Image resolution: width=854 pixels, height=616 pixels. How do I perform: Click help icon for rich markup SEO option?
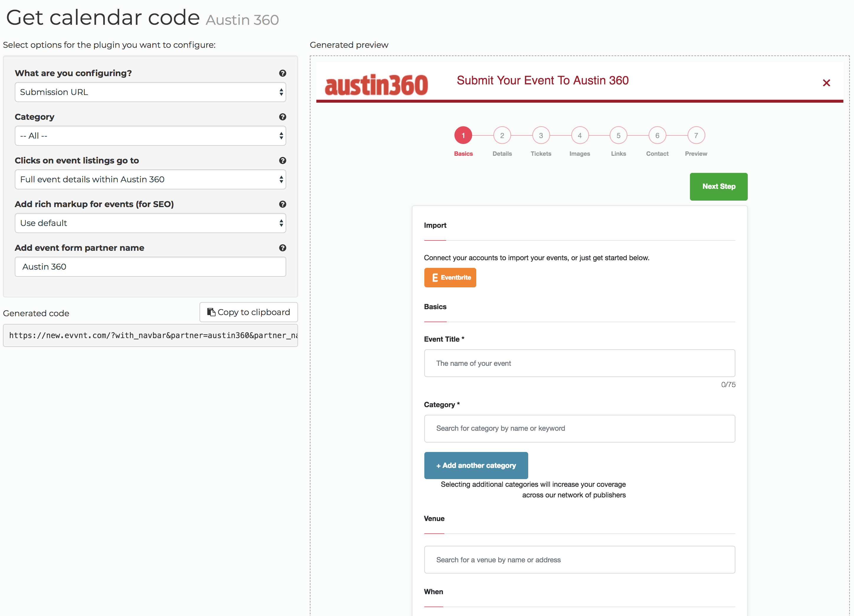click(x=282, y=204)
